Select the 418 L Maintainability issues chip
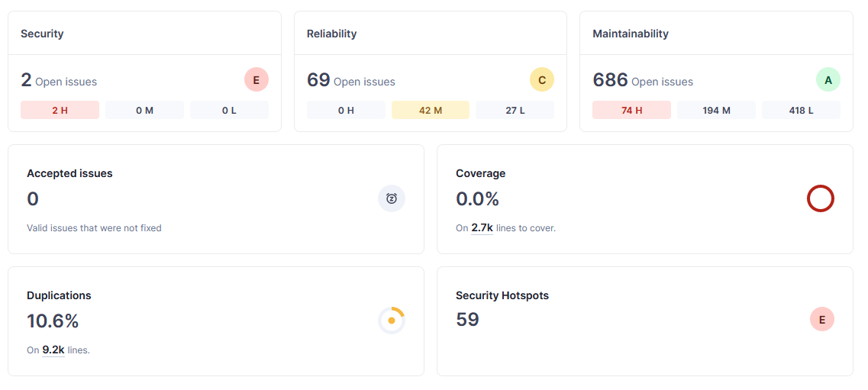Image resolution: width=868 pixels, height=390 pixels. [801, 111]
